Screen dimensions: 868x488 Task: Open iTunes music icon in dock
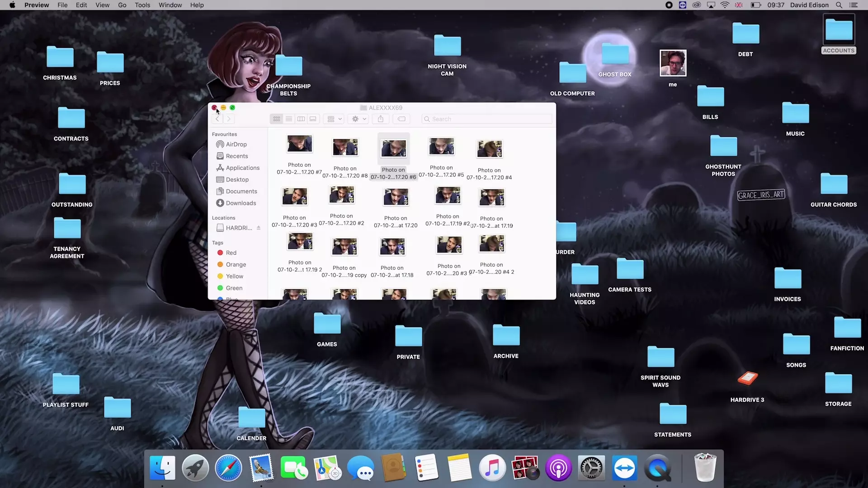pyautogui.click(x=492, y=468)
